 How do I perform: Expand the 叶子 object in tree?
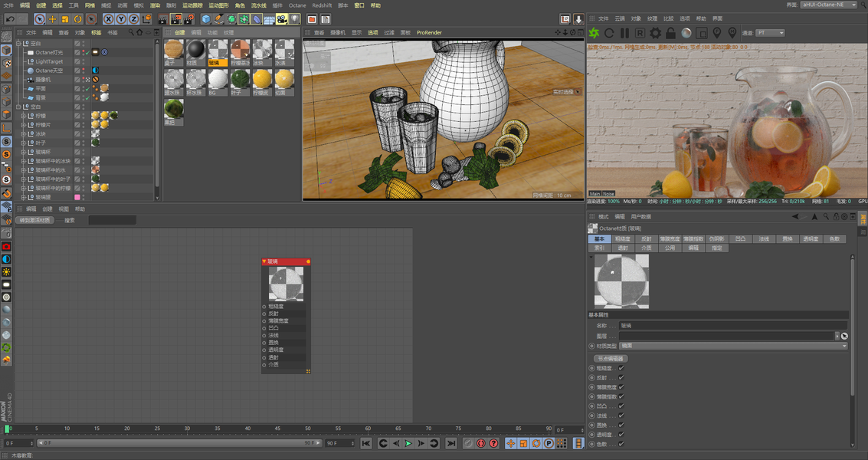23,143
